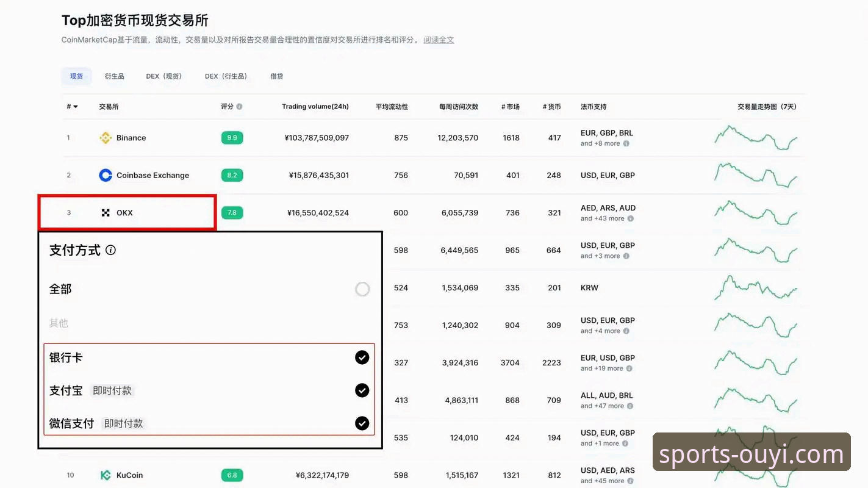868x488 pixels.
Task: Select the 全部 payment method radio button
Action: 362,289
